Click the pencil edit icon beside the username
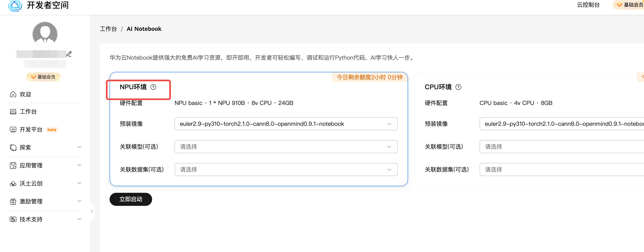 tap(69, 54)
